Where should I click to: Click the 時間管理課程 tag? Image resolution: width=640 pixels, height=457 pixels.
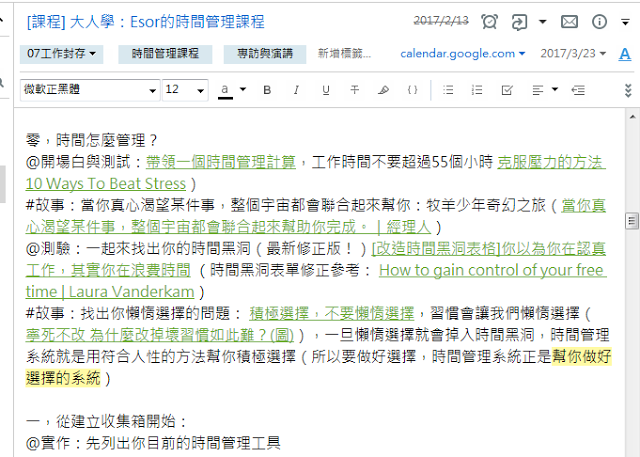point(165,53)
